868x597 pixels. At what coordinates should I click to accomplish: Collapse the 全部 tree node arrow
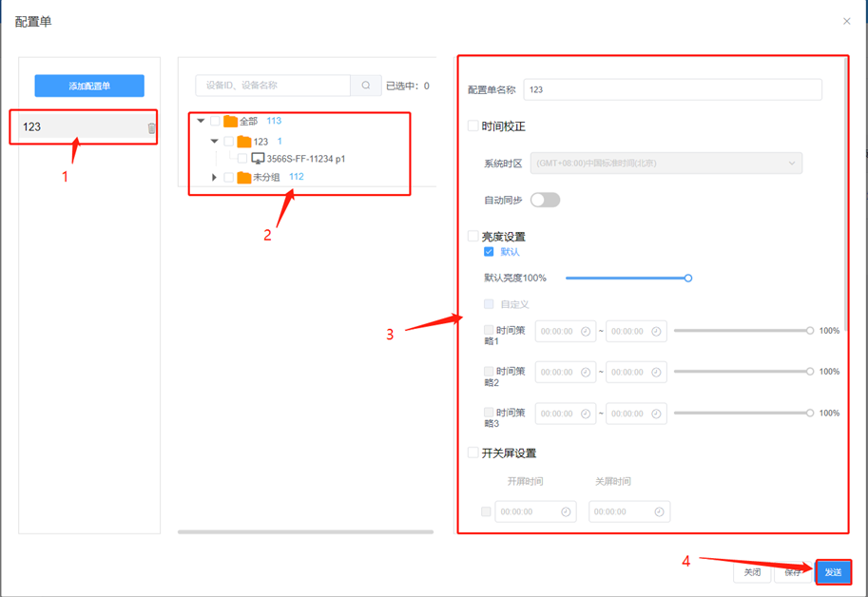[201, 122]
